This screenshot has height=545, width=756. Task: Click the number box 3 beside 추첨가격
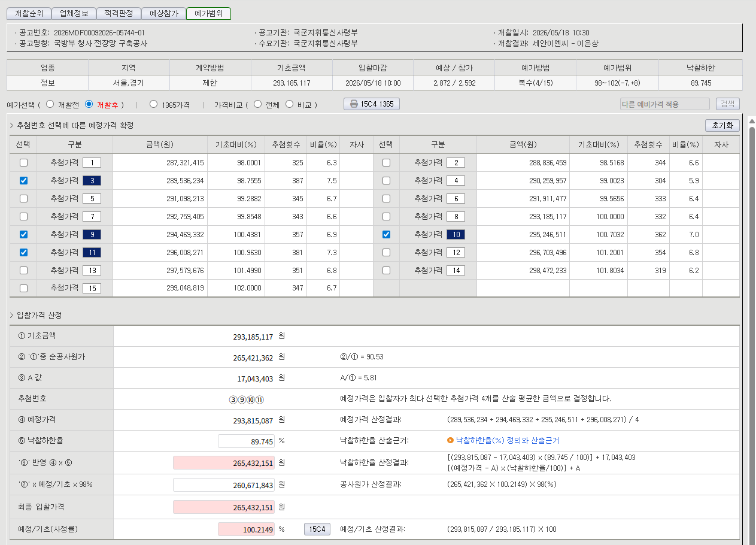(x=92, y=180)
